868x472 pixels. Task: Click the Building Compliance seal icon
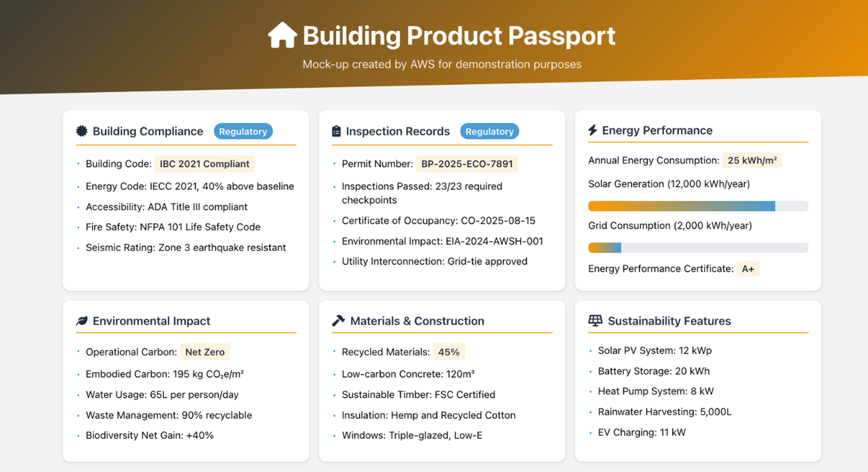coord(81,131)
